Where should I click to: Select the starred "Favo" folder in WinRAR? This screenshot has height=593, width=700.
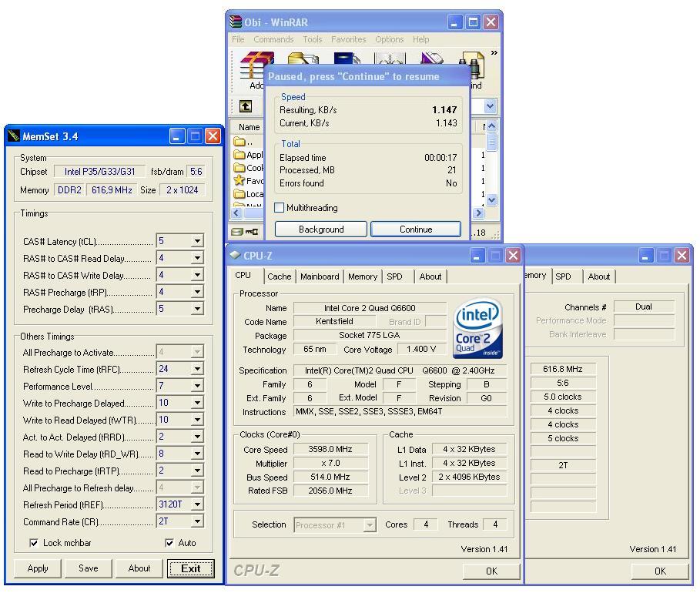tap(249, 181)
